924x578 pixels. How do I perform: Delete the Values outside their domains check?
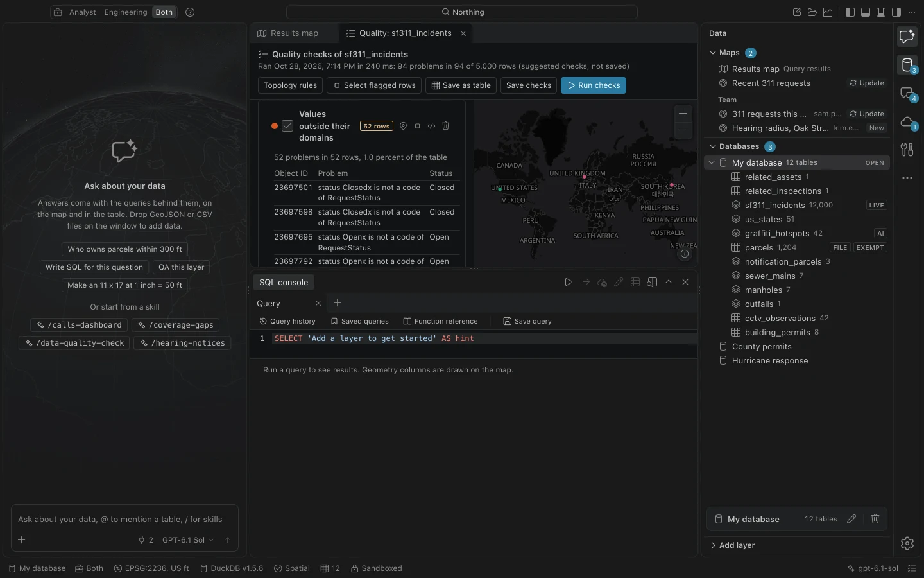pos(446,126)
